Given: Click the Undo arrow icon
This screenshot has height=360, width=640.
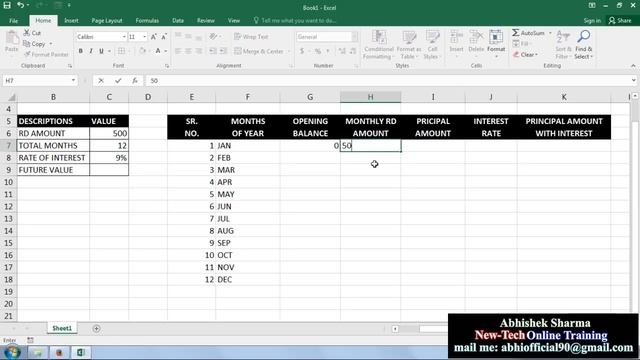Looking at the screenshot, I should [x=20, y=5].
